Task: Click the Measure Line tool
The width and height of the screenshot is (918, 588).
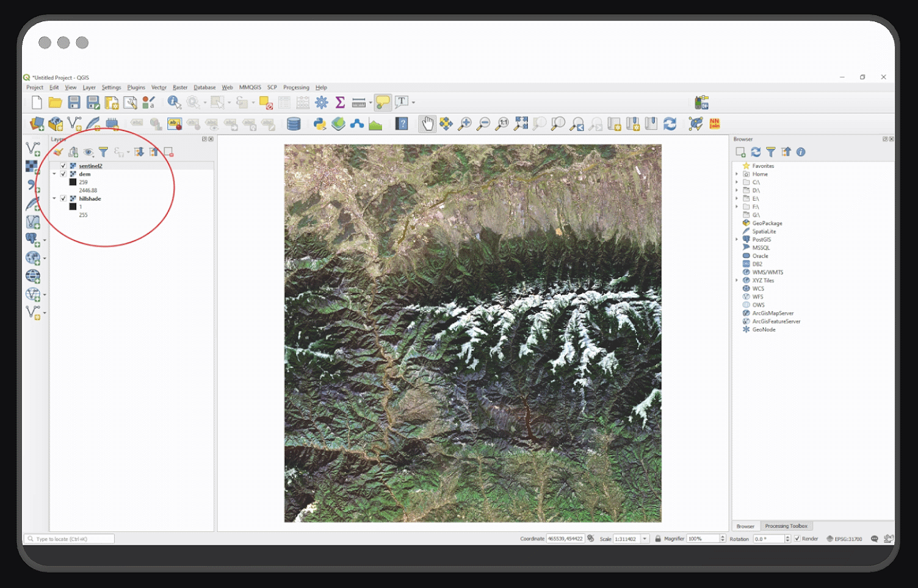Action: tap(358, 102)
